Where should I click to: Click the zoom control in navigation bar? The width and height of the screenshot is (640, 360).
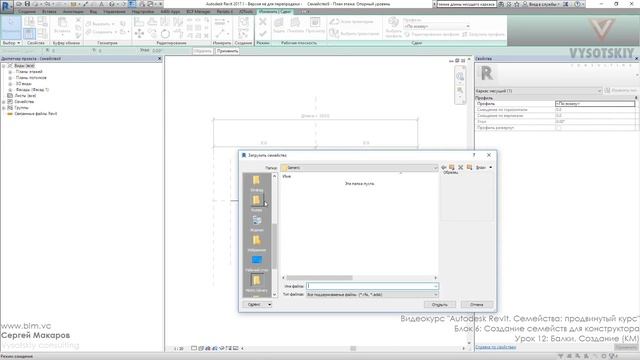click(460, 91)
